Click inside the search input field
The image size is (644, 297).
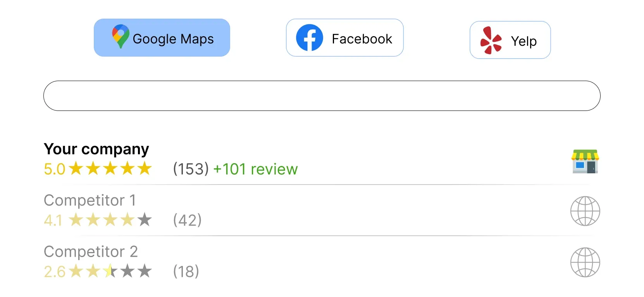(322, 96)
